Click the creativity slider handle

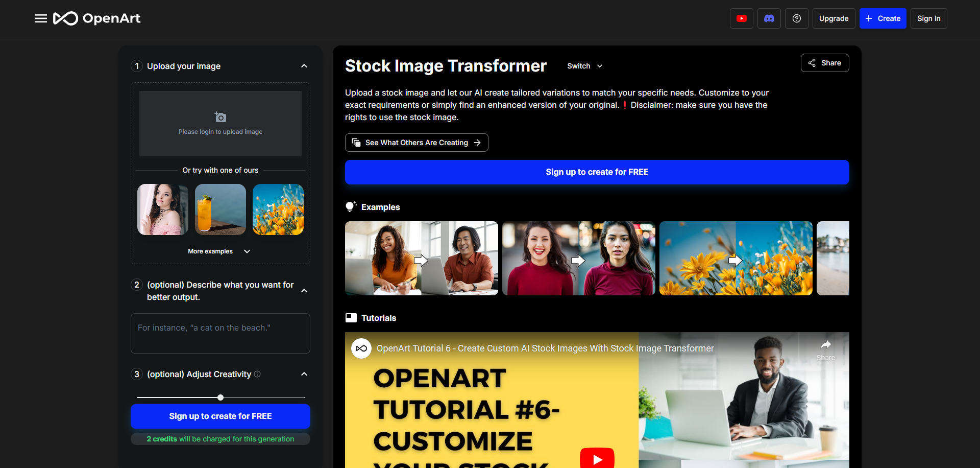coord(220,397)
